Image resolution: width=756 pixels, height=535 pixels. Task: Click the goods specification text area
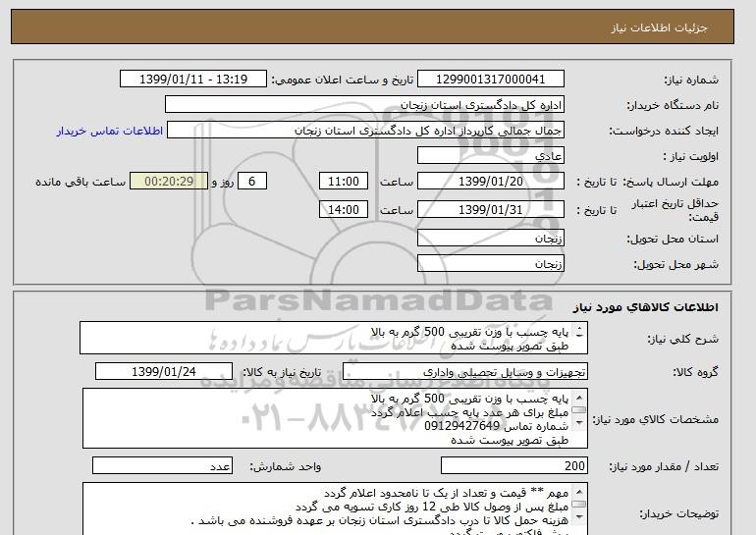pyautogui.click(x=335, y=418)
